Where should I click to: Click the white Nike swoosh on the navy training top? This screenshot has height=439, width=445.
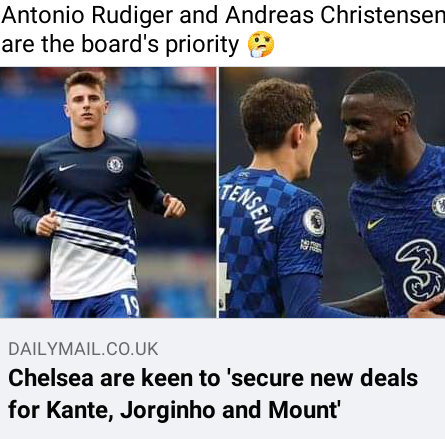pyautogui.click(x=67, y=167)
